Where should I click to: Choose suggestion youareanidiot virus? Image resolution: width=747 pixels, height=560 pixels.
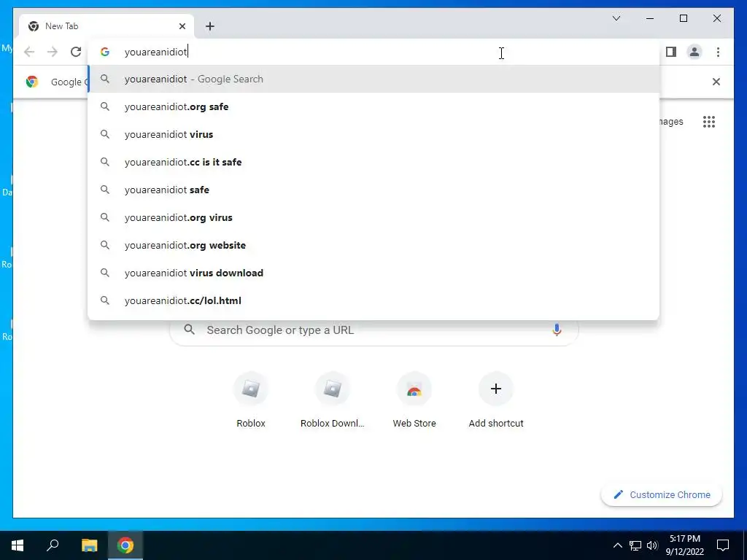(x=373, y=134)
